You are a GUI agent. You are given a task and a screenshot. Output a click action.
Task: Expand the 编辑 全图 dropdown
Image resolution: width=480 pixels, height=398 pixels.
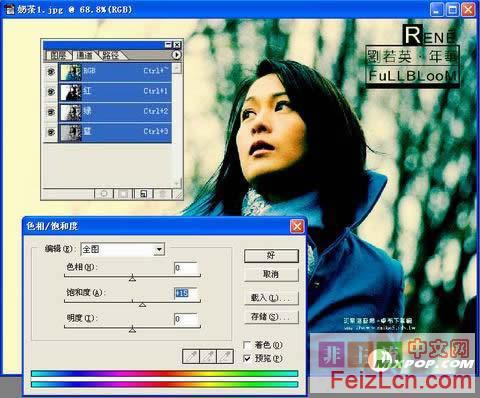pos(159,249)
